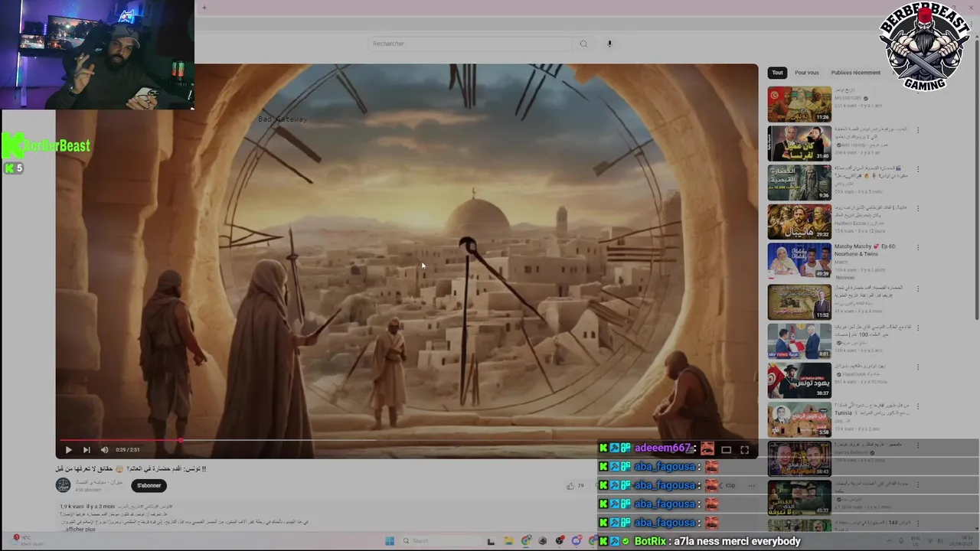Open the weather widget on the taskbar
The height and width of the screenshot is (551, 980).
pos(27,540)
